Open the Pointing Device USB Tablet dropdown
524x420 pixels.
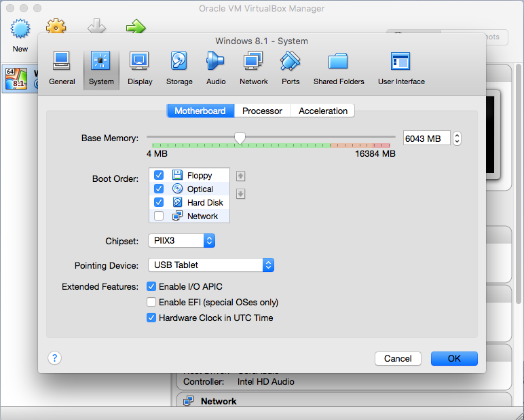click(x=211, y=265)
